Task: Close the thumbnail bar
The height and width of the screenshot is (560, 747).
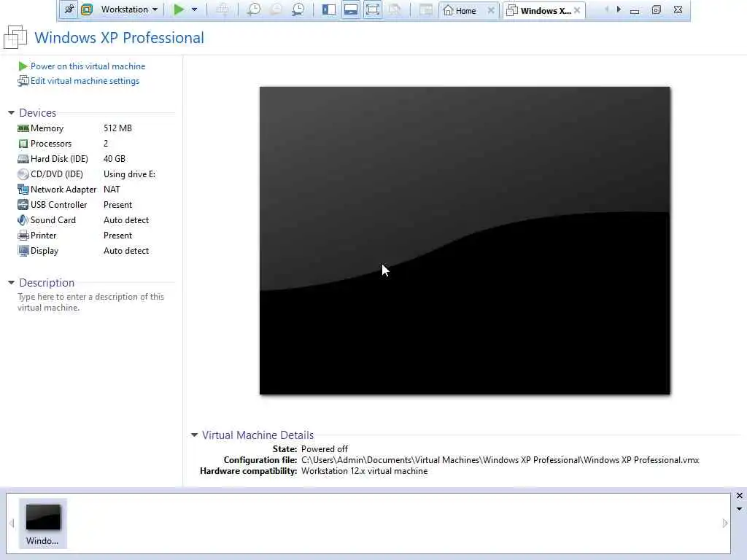Action: pyautogui.click(x=740, y=496)
